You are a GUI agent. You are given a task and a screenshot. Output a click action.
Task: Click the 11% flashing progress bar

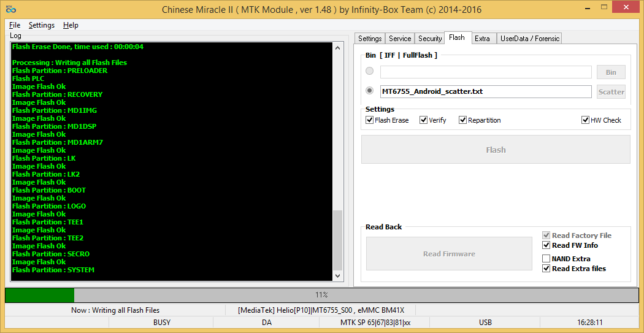point(321,295)
